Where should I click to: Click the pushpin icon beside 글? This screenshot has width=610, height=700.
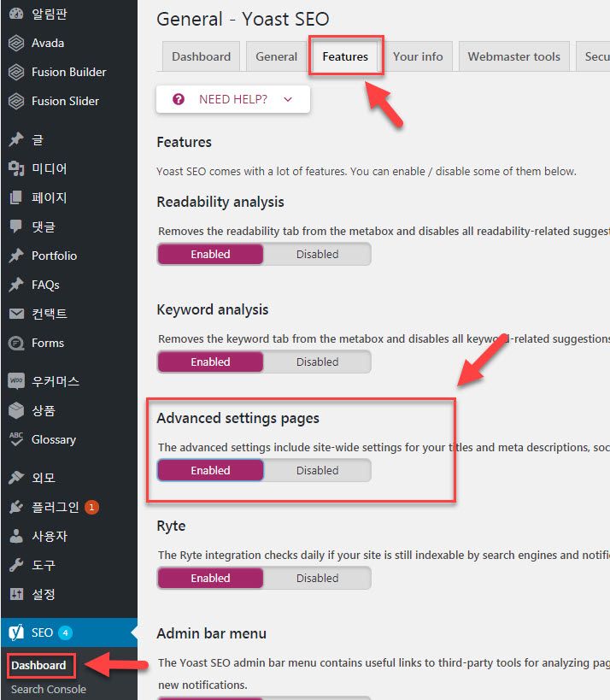[x=16, y=139]
